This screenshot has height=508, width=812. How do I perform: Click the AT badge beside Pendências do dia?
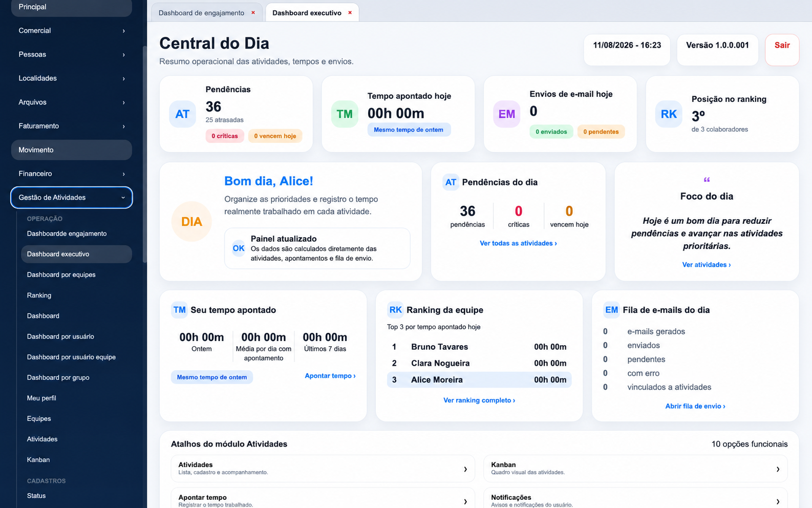coord(451,182)
